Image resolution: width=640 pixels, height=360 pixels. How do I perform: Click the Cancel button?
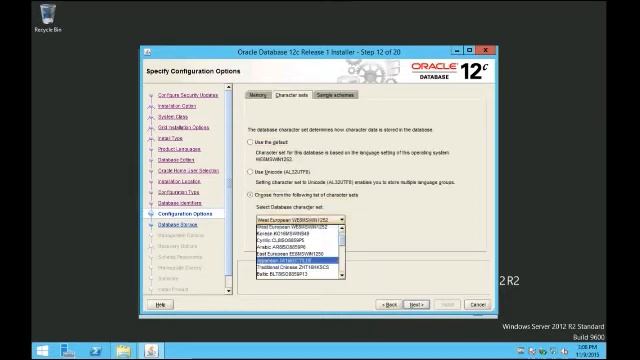[x=478, y=304]
